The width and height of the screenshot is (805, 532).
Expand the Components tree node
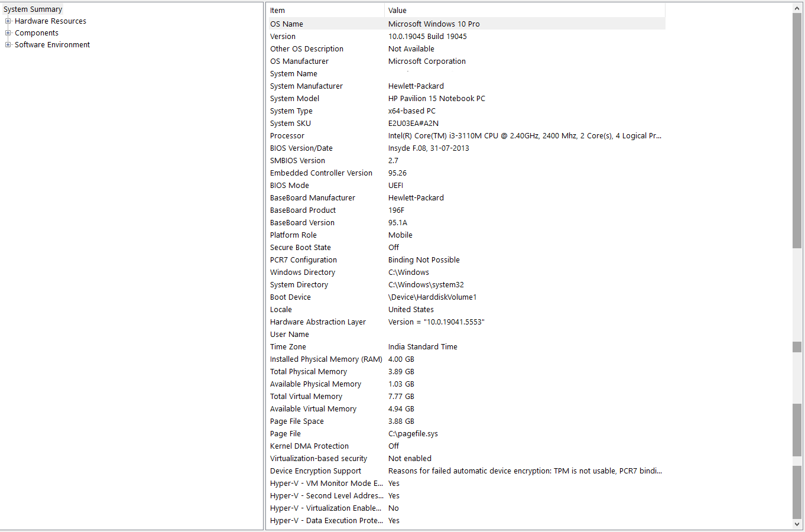[8, 33]
